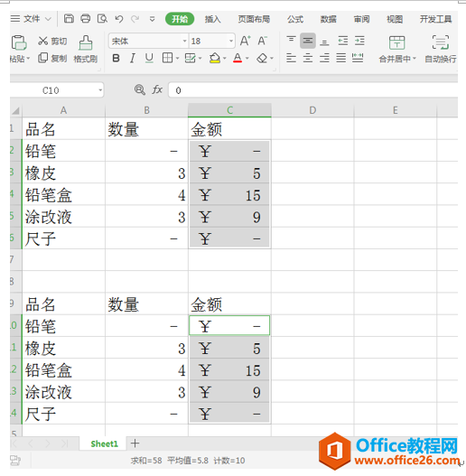Click the status bar icon at far left

click(x=15, y=461)
